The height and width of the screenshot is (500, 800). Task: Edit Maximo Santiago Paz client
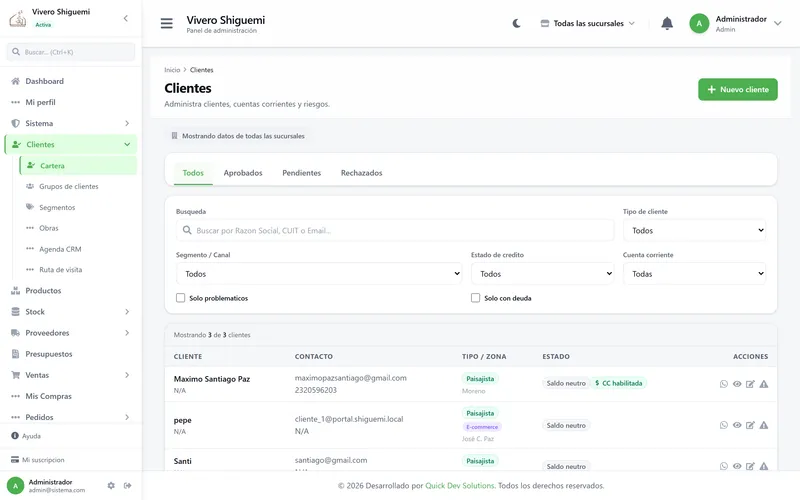(750, 384)
